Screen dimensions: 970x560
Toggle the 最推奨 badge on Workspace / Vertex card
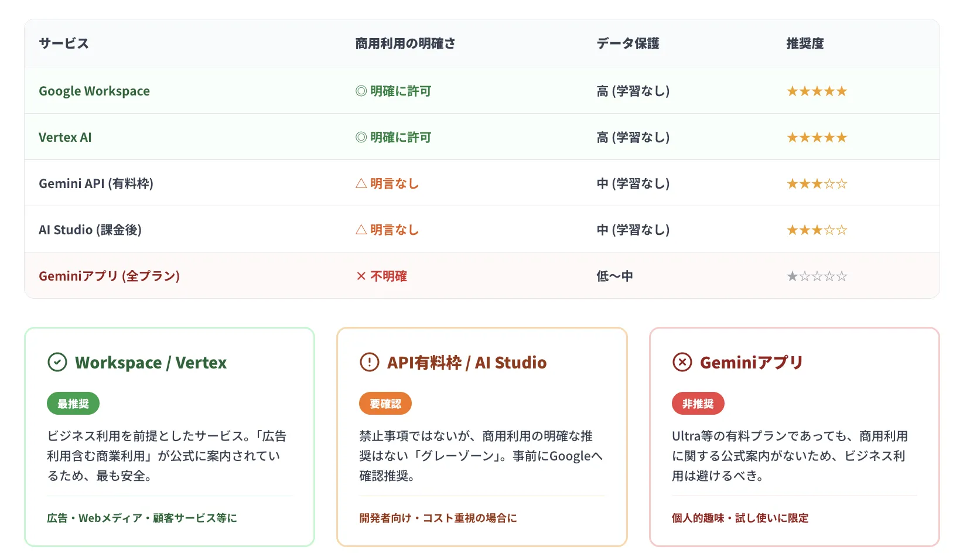73,403
